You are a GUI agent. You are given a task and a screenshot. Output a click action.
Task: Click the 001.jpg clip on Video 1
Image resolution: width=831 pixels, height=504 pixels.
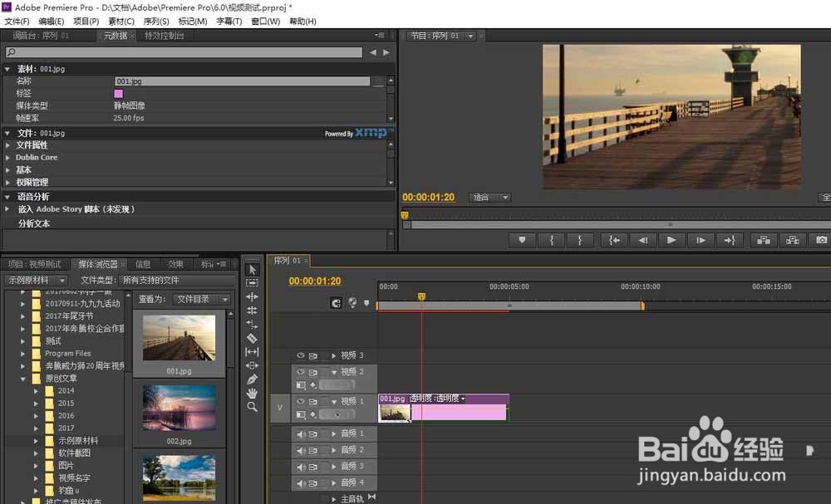pos(444,408)
